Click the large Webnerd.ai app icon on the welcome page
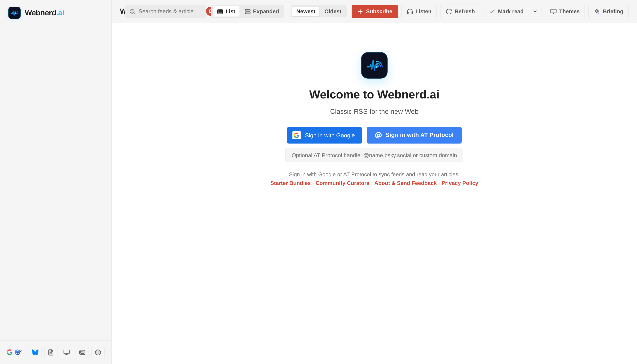637x364 pixels. pos(374,65)
